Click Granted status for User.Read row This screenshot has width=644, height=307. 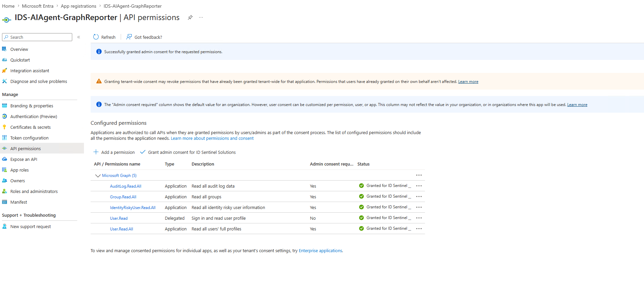point(385,218)
